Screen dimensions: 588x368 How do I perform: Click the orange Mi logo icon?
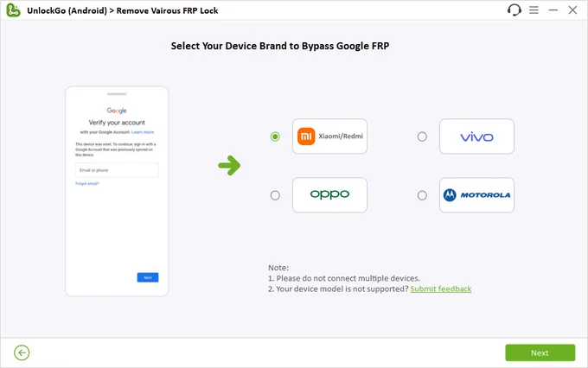pos(306,136)
